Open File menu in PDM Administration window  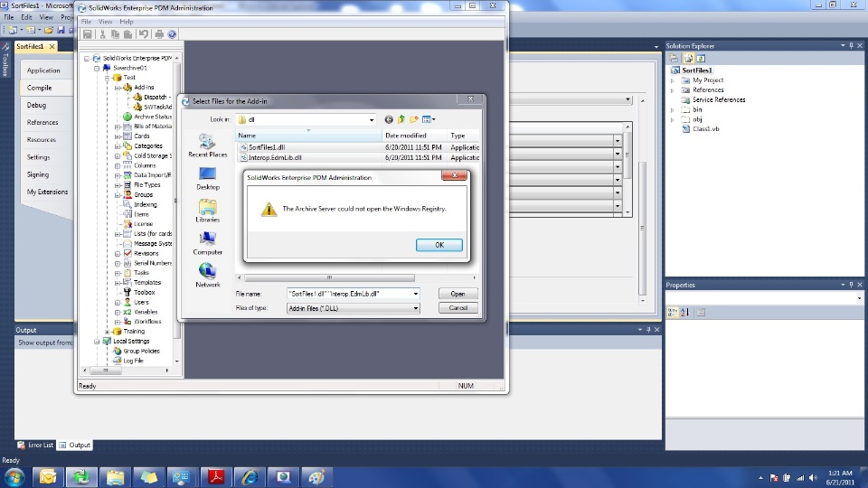click(x=87, y=22)
